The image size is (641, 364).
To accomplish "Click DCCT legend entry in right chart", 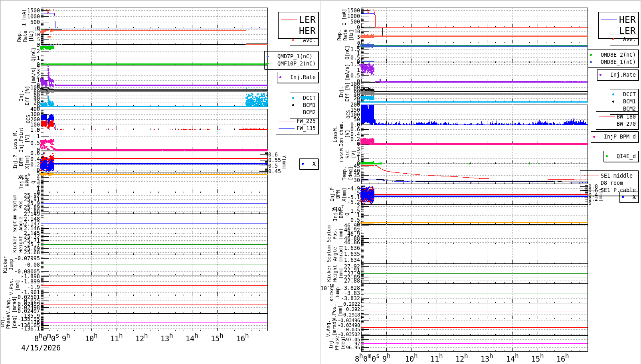I will (629, 94).
